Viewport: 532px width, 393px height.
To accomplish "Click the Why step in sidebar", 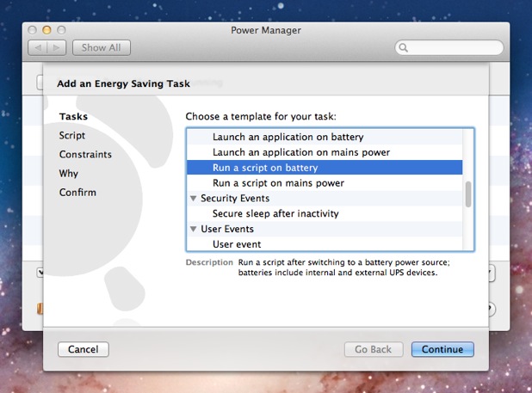I will (69, 174).
